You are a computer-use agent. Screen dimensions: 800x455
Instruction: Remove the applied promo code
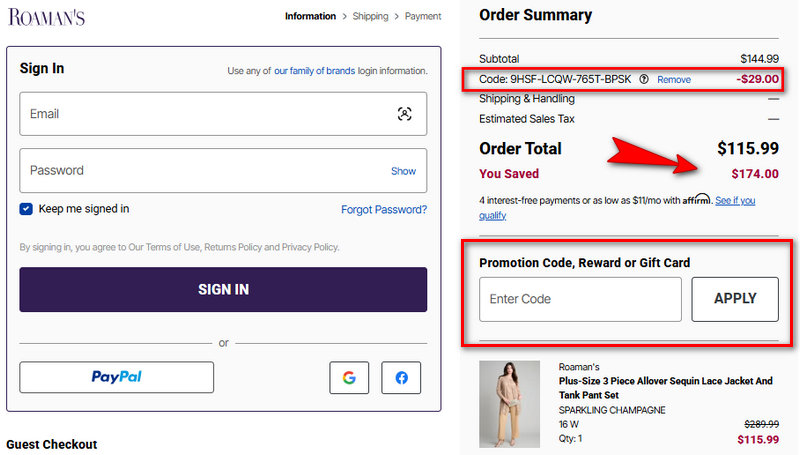674,79
